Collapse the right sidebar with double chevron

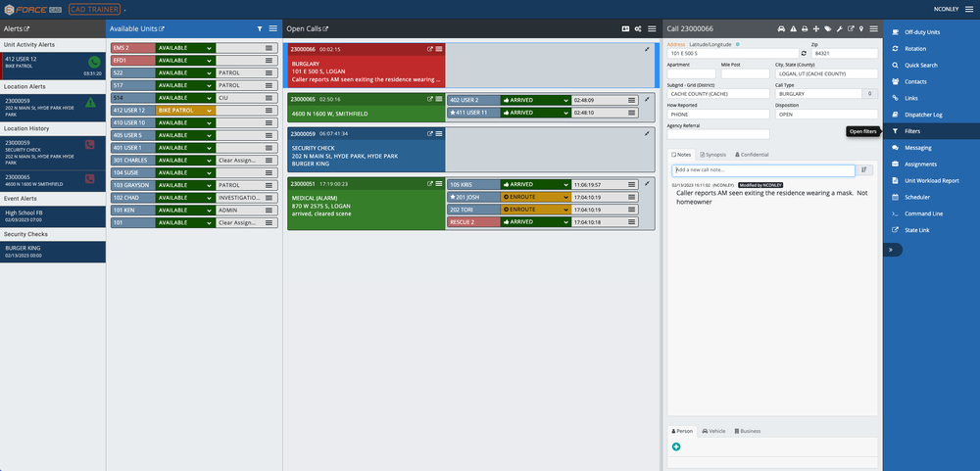tap(891, 250)
